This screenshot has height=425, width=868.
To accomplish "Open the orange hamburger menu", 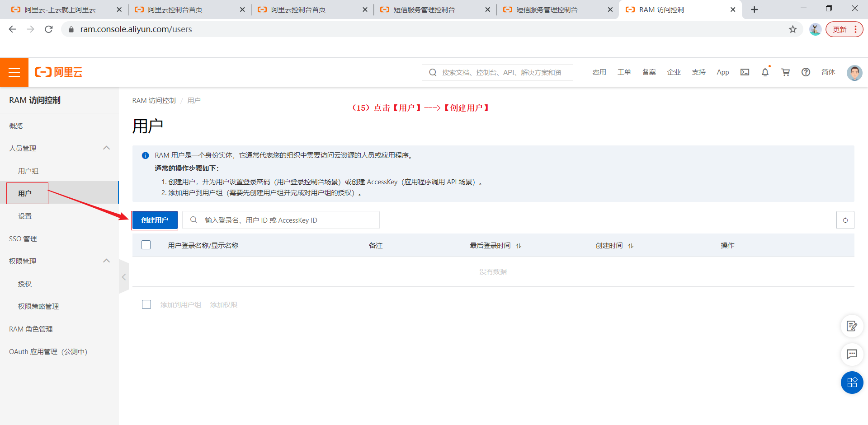I will click(x=14, y=72).
